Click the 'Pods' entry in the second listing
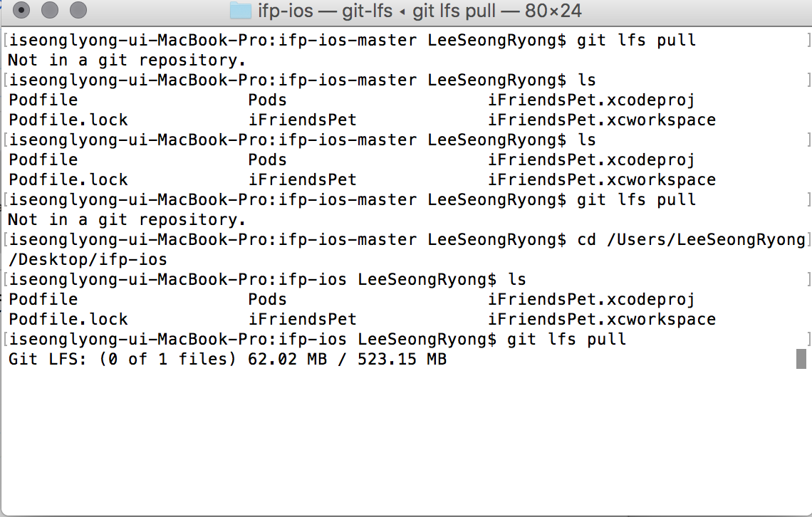Image resolution: width=812 pixels, height=517 pixels. tap(267, 160)
